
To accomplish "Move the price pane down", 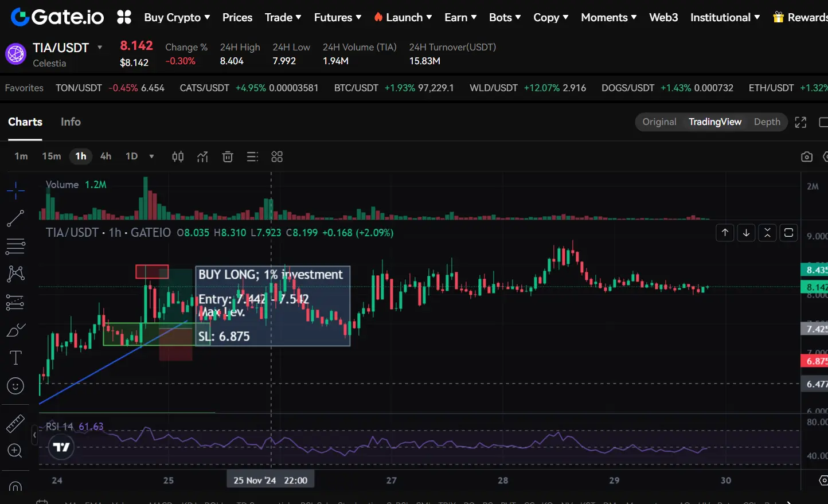I will pyautogui.click(x=746, y=232).
